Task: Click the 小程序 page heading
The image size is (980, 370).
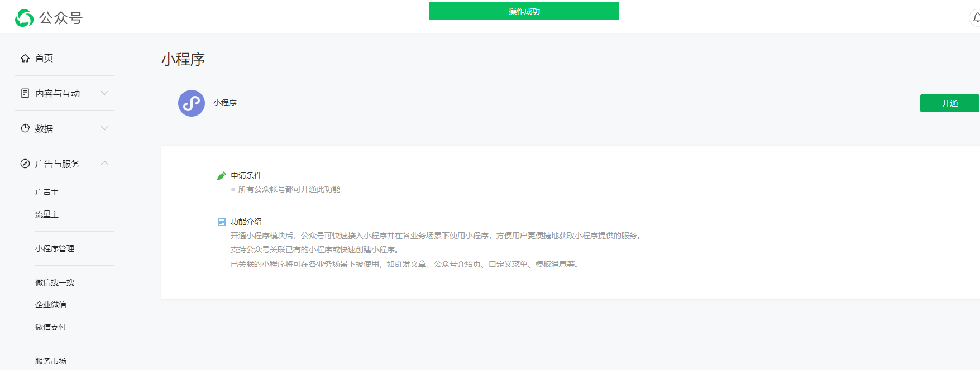Action: [x=183, y=59]
